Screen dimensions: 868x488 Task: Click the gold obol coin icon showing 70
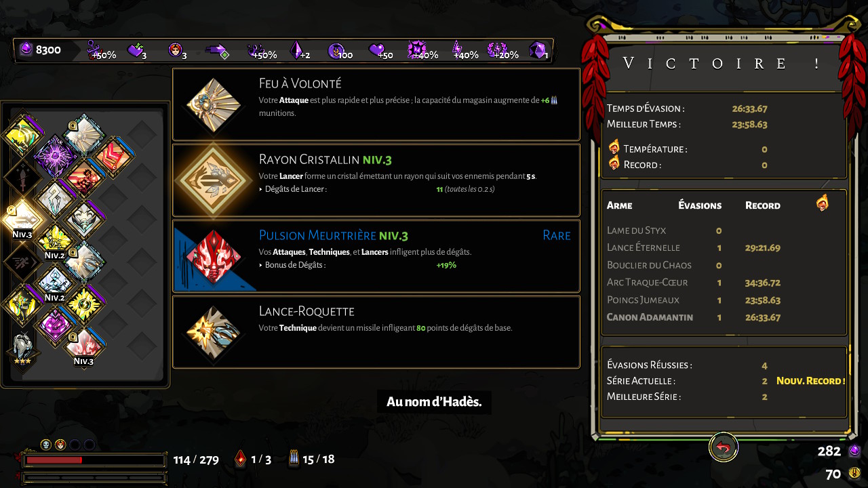point(855,472)
